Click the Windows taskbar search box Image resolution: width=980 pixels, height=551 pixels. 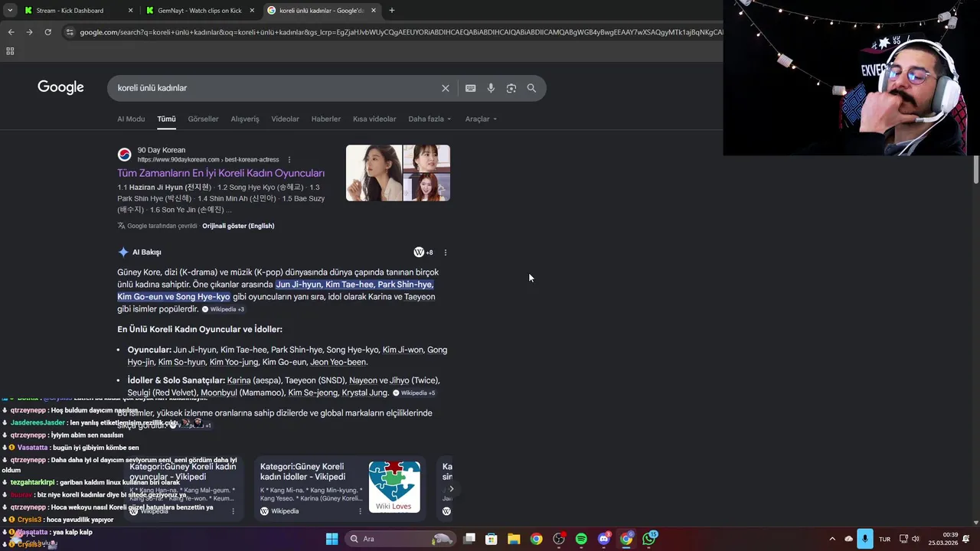[400, 539]
